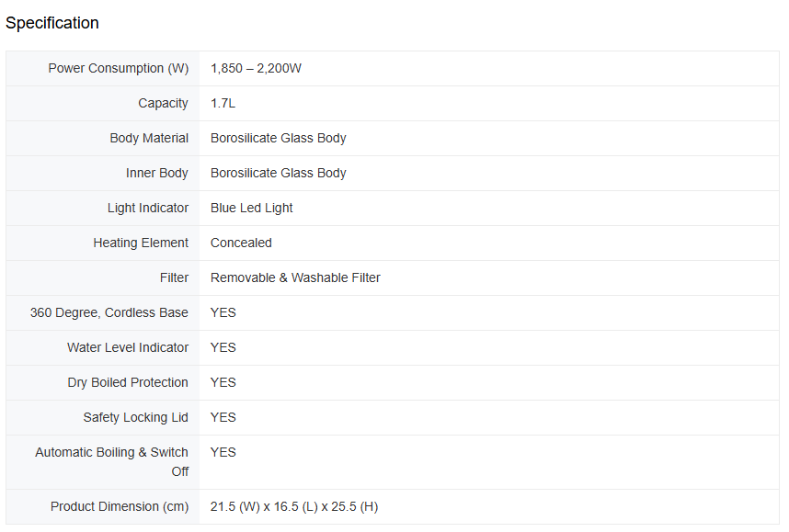Click YES value for Water Level Indicator
The image size is (789, 532).
click(x=223, y=347)
